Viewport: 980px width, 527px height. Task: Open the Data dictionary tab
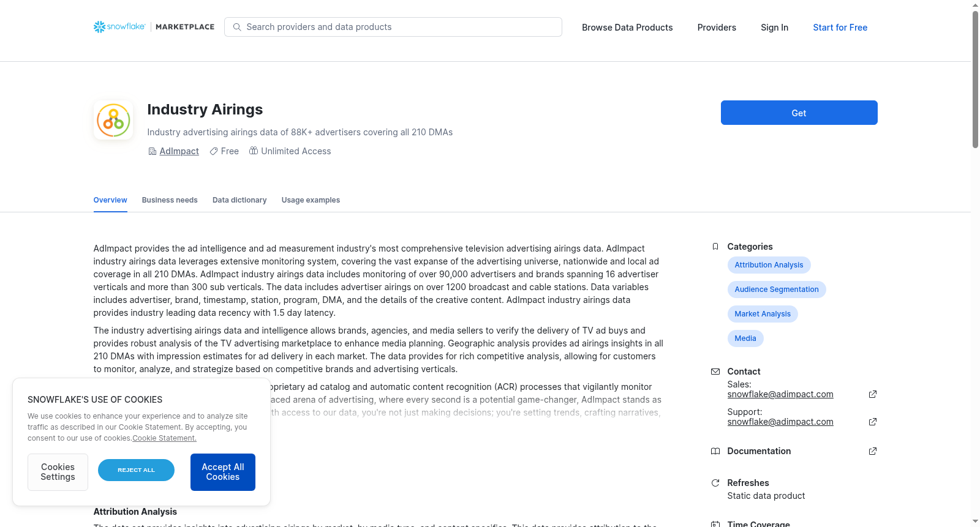point(239,200)
